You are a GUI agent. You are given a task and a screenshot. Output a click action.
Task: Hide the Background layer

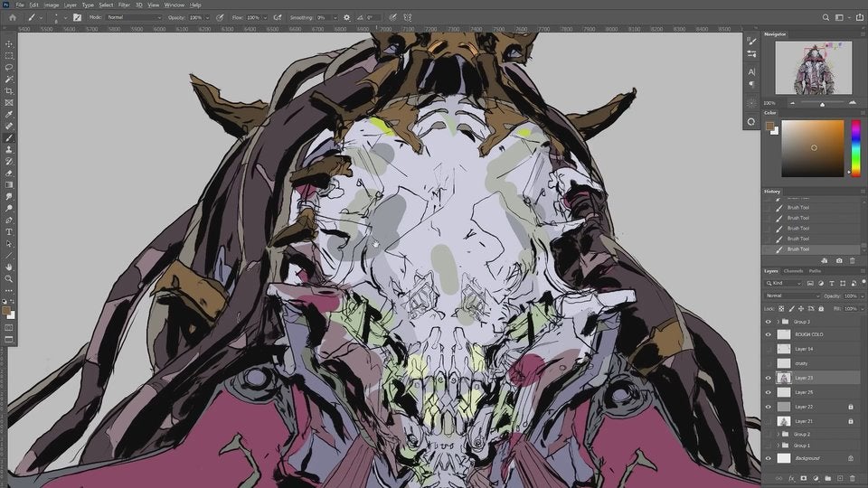coord(768,458)
